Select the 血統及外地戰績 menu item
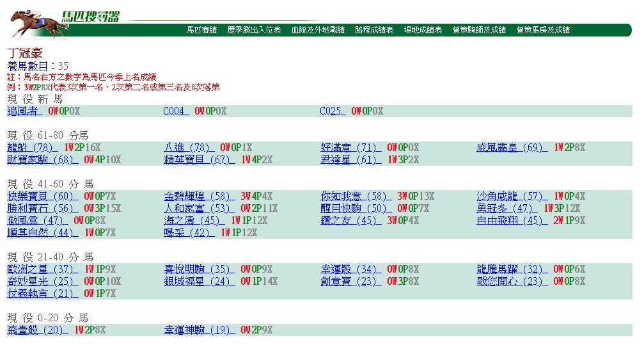The height and width of the screenshot is (345, 644). coord(318,30)
